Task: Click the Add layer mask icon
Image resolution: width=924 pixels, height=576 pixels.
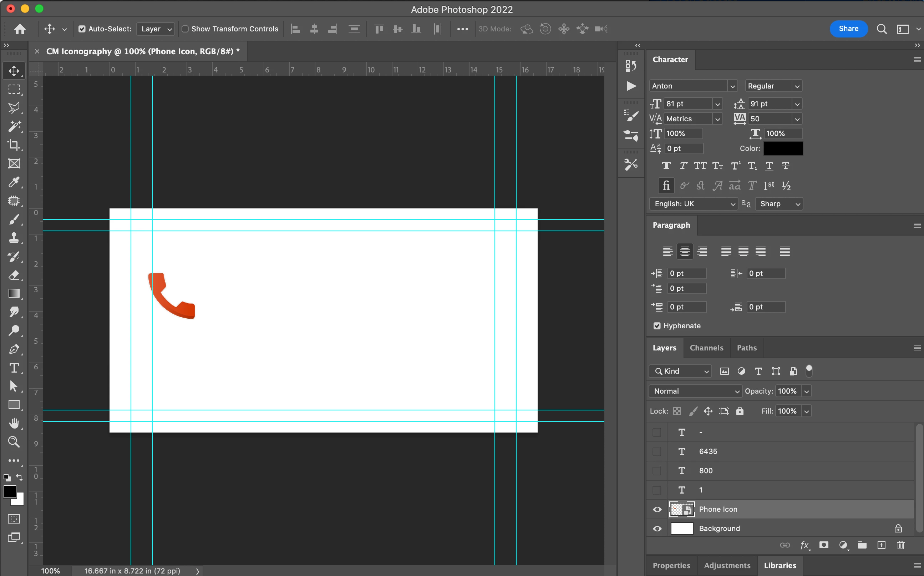Action: [823, 545]
